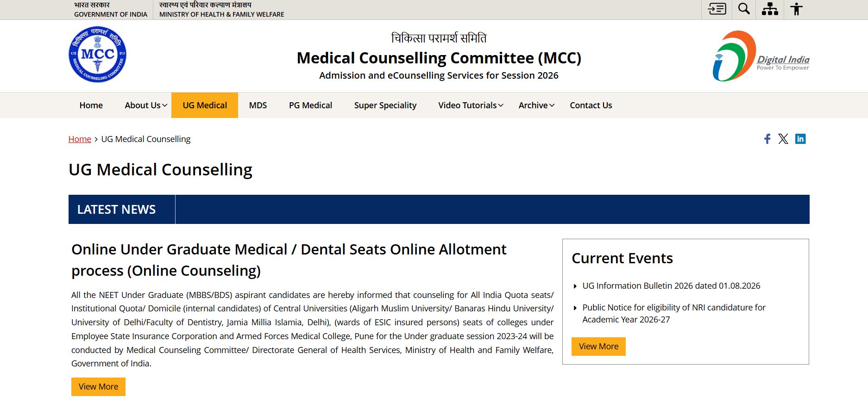Select the UG Medical menu item
This screenshot has width=868, height=409.
tap(205, 105)
